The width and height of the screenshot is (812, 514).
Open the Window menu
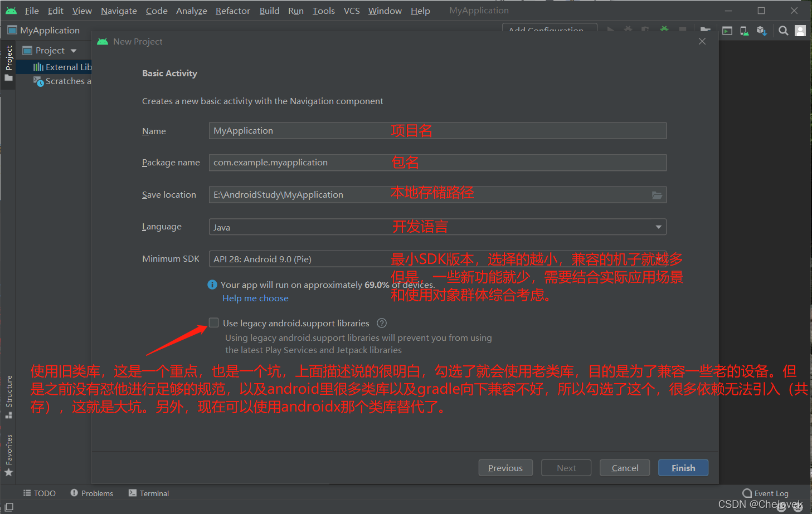[385, 11]
